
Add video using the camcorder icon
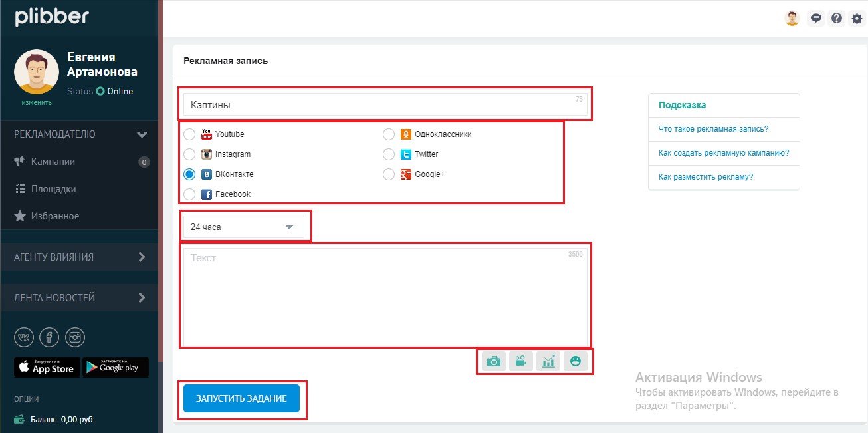[x=521, y=361]
